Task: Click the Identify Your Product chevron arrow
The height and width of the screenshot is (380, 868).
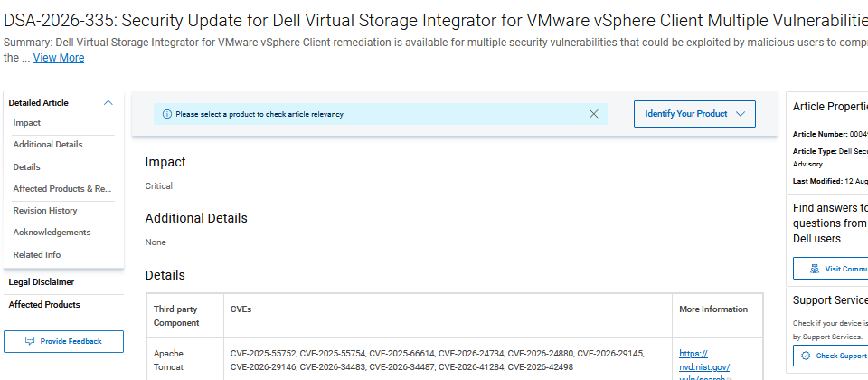Action: click(x=741, y=114)
